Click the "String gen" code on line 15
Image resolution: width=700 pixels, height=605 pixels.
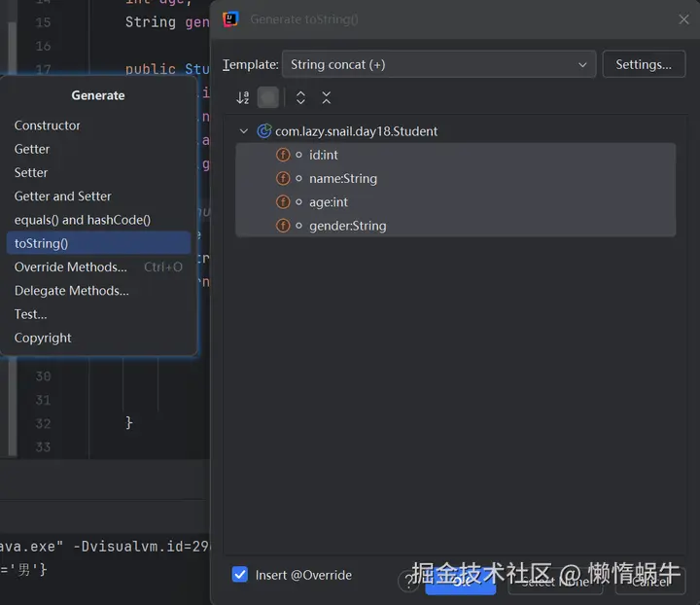click(167, 21)
